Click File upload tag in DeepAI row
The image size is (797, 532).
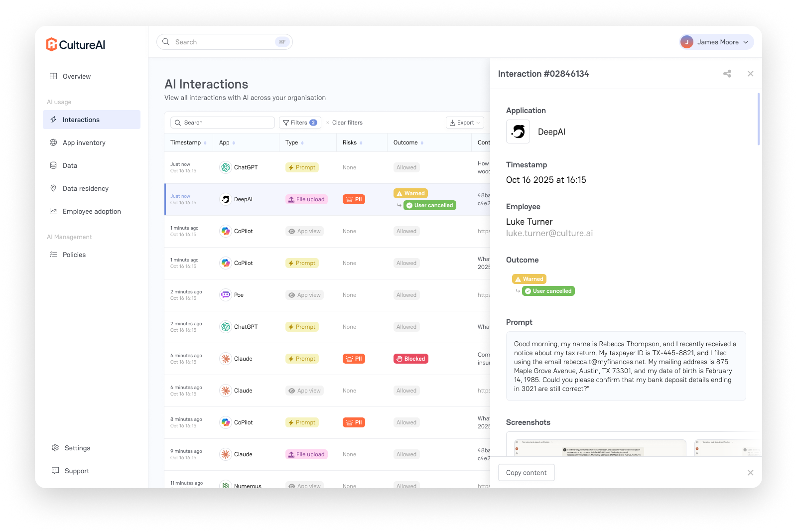(306, 199)
